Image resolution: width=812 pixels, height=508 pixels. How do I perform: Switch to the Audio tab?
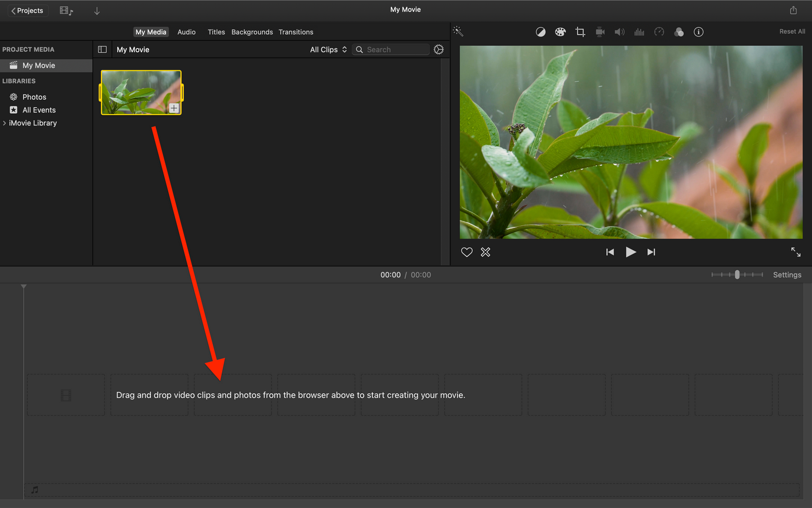click(x=186, y=32)
